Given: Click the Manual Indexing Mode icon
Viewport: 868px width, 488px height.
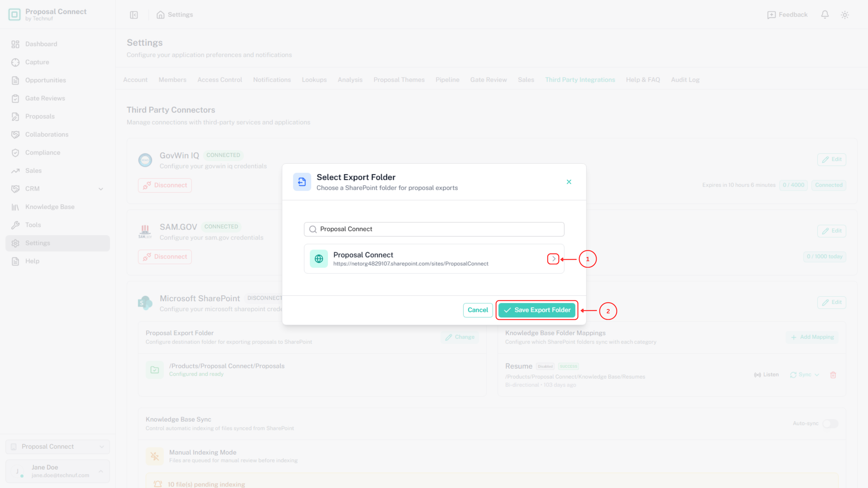Looking at the screenshot, I should coord(155,456).
